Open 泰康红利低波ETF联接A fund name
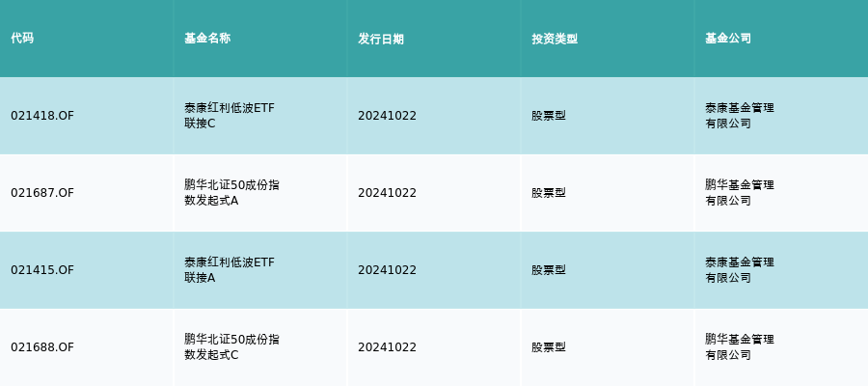 tap(230, 270)
